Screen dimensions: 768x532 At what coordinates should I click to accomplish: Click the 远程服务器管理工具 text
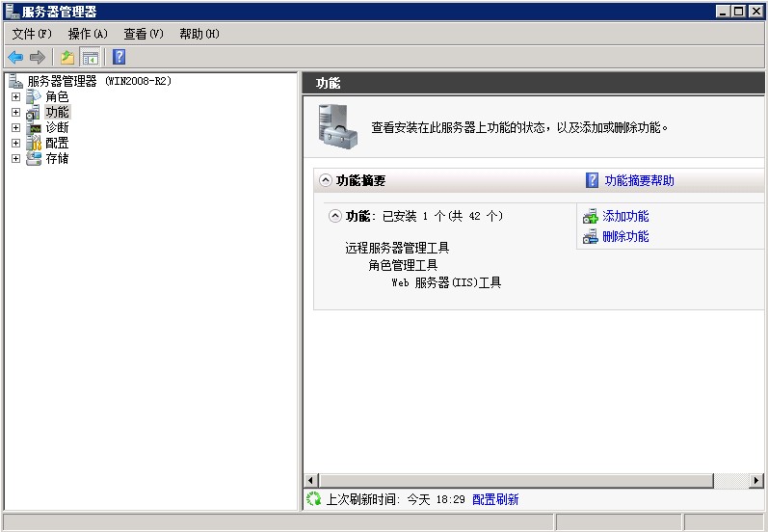tap(397, 248)
